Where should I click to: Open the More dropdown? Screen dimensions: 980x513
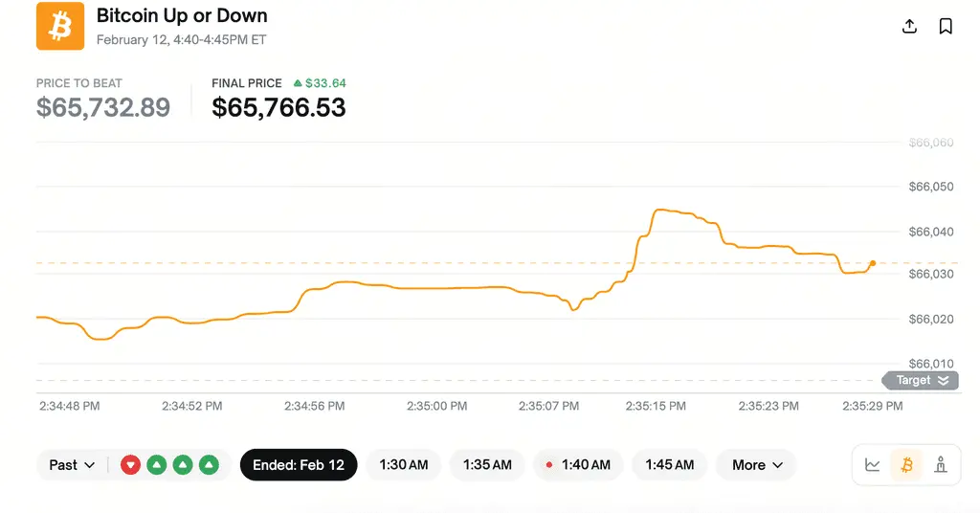click(757, 465)
